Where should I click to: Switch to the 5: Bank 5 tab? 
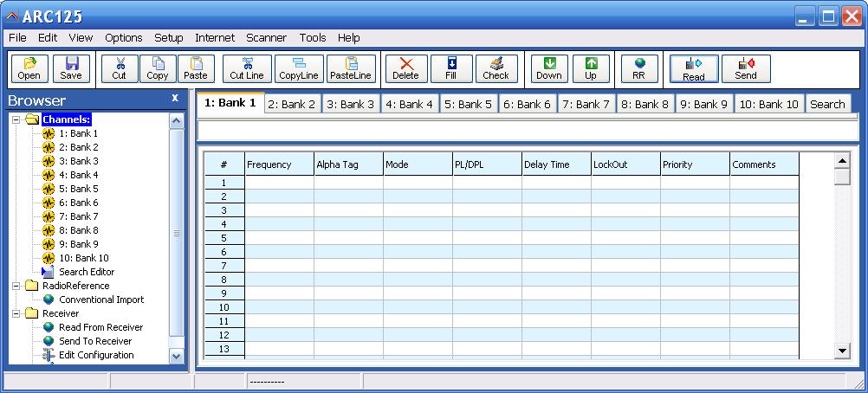pos(468,104)
